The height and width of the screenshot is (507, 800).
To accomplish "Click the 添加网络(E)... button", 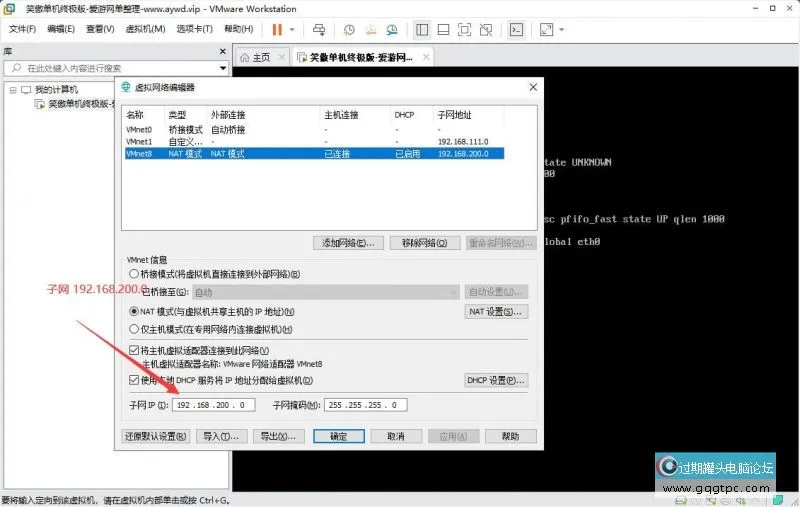I will coord(348,243).
